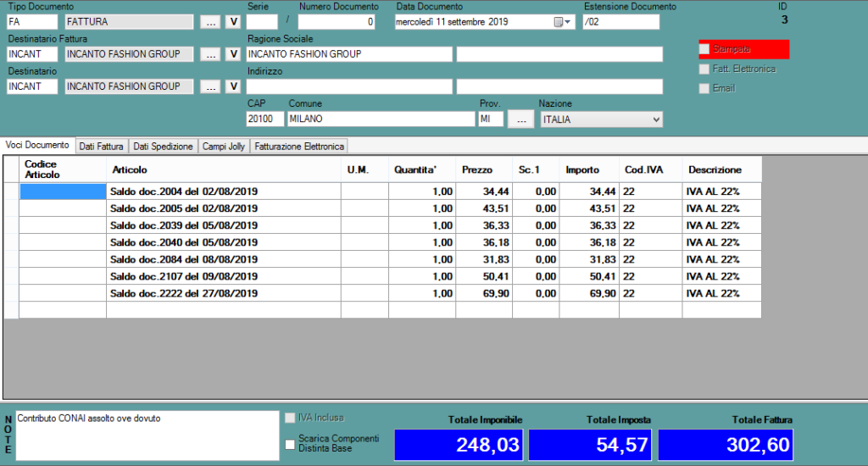
Task: Expand the Nazione ITALIA dropdown
Action: 655,120
